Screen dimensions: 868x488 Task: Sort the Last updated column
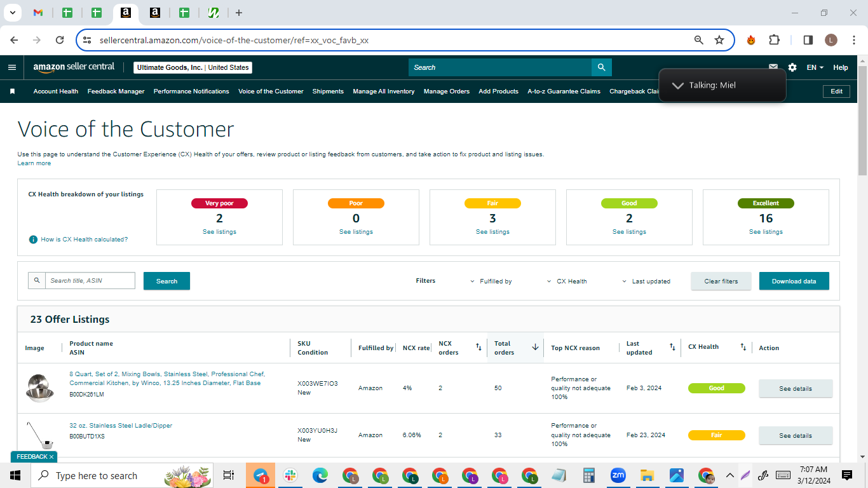pos(672,347)
